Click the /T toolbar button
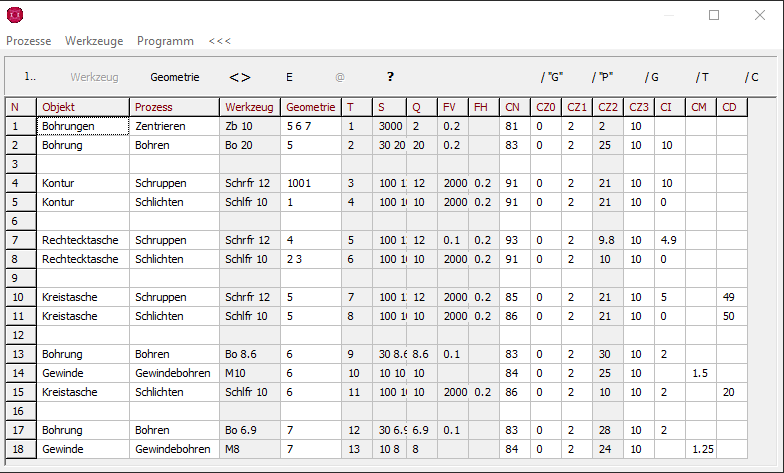Image resolution: width=784 pixels, height=473 pixels. (x=702, y=77)
